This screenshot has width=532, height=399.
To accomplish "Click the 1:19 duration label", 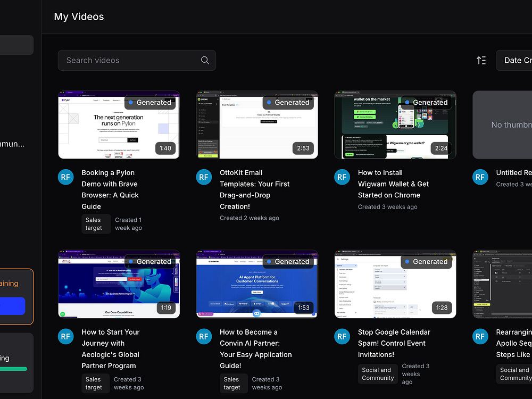I will 166,307.
